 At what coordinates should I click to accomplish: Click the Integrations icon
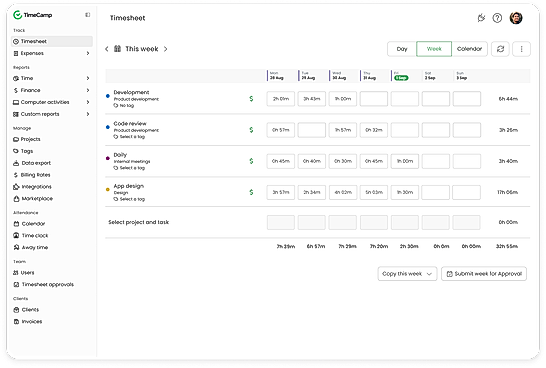pos(16,187)
